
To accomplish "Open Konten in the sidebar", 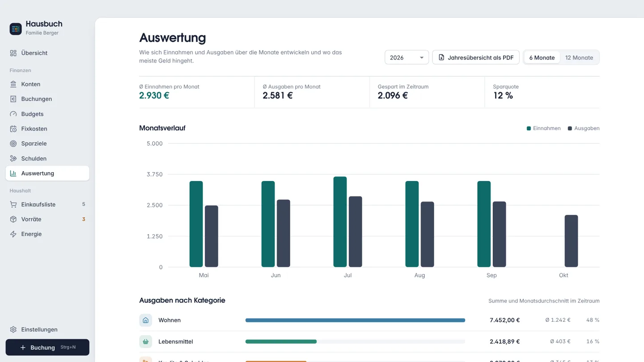I will pyautogui.click(x=47, y=84).
